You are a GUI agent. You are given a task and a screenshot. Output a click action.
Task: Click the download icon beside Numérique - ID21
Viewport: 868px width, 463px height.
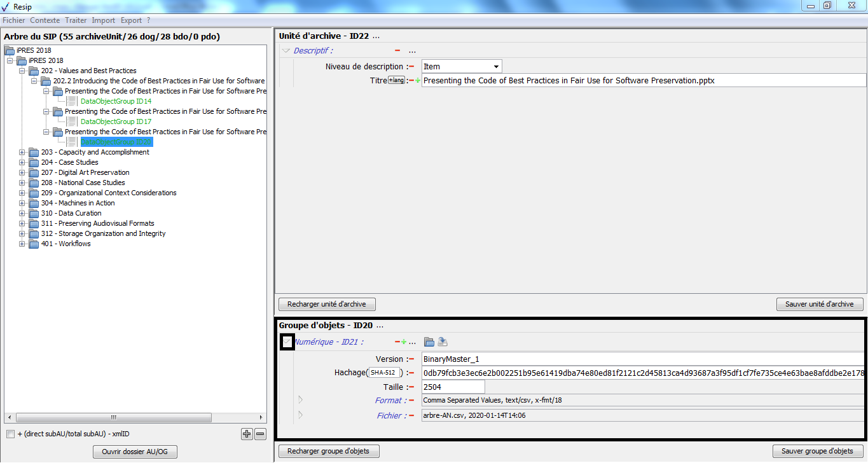point(443,342)
